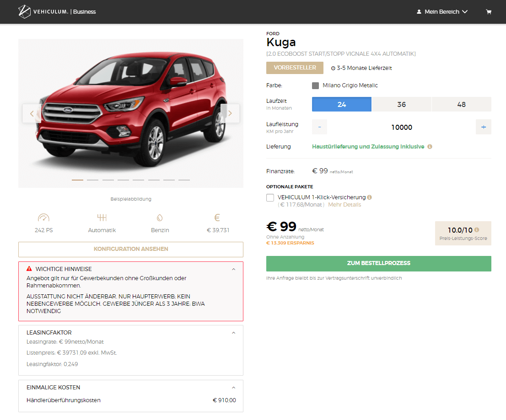The height and width of the screenshot is (420, 506).
Task: Show next car image
Action: pos(230,113)
